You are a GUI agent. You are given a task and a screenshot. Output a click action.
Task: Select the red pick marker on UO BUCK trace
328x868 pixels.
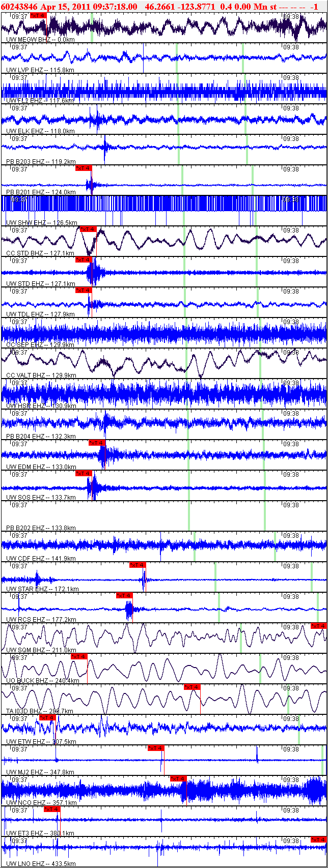[79, 656]
